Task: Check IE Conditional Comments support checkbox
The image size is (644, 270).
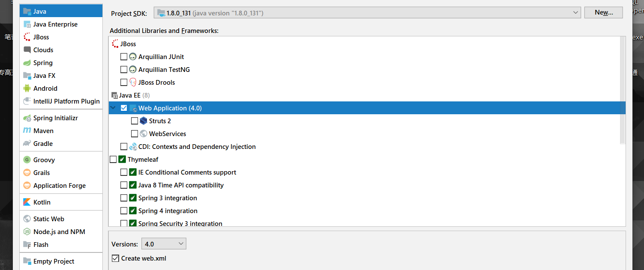Action: tap(124, 172)
